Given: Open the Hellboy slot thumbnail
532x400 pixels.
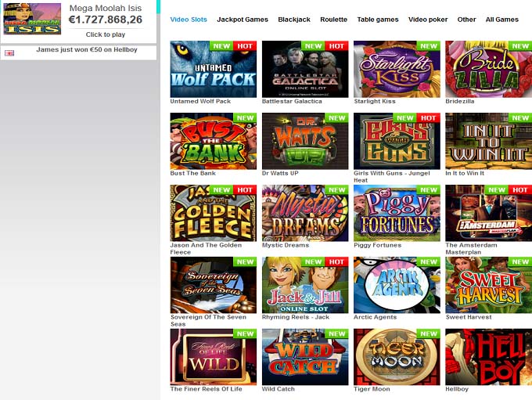Looking at the screenshot, I should pos(488,357).
